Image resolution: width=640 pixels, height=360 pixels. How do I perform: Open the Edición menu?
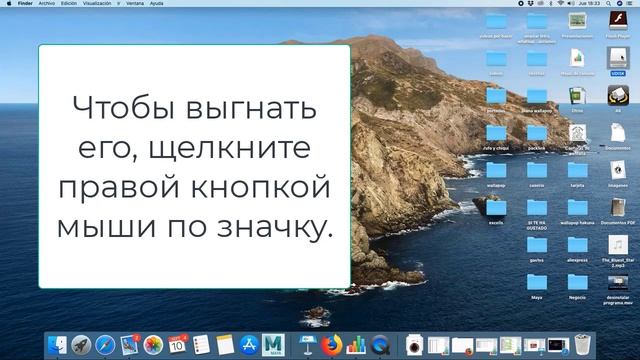click(69, 3)
